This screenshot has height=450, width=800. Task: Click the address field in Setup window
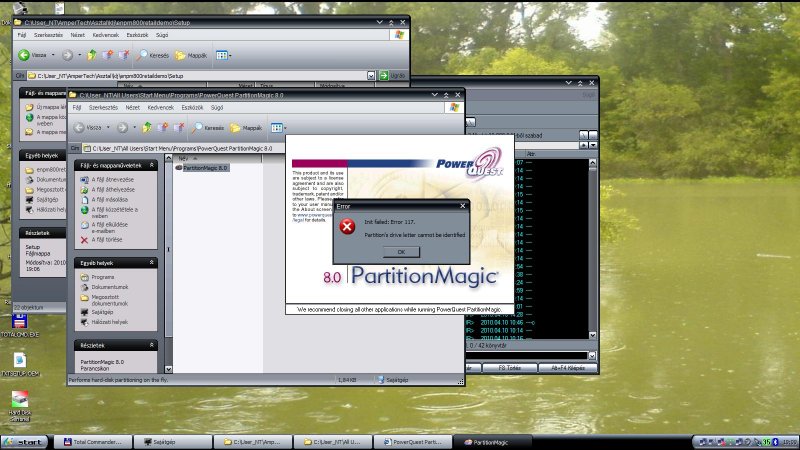(x=202, y=76)
